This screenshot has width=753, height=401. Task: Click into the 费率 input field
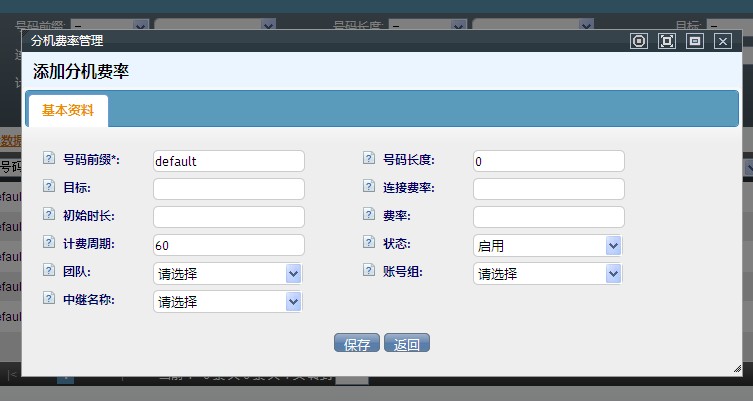coord(548,217)
